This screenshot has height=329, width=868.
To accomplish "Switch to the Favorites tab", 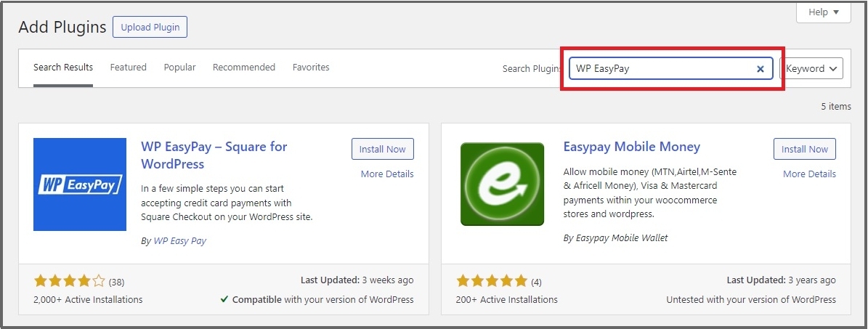I will pyautogui.click(x=311, y=68).
